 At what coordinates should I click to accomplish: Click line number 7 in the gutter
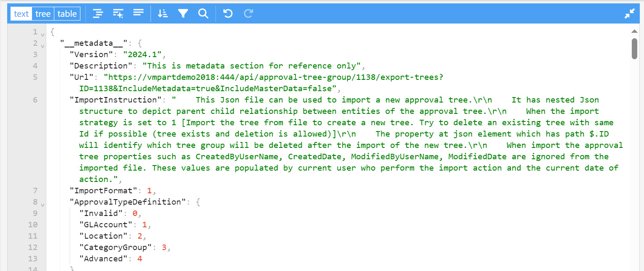tap(35, 190)
